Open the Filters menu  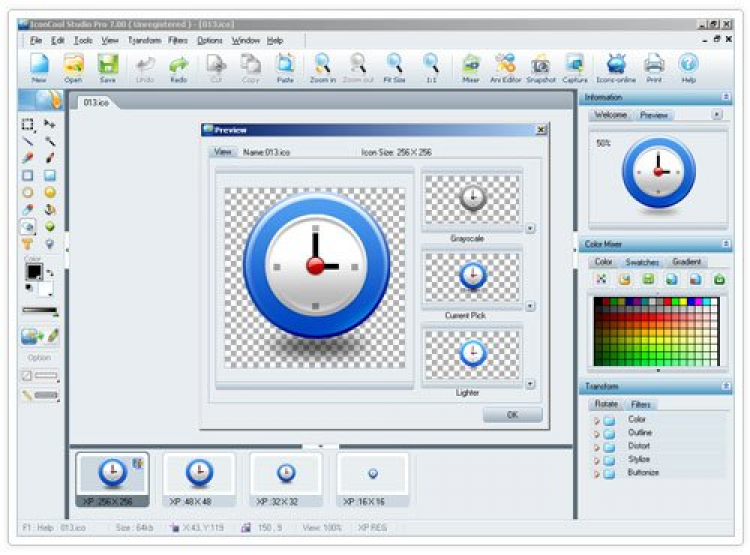click(x=178, y=41)
